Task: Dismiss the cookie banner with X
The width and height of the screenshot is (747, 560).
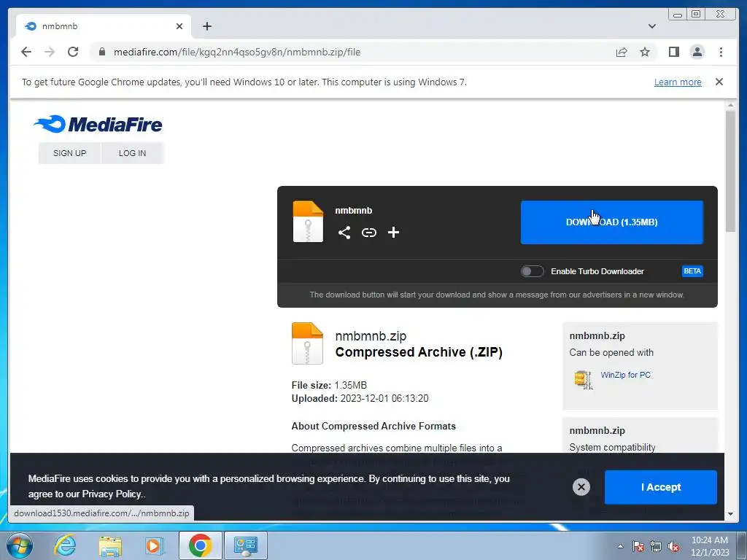Action: point(581,486)
